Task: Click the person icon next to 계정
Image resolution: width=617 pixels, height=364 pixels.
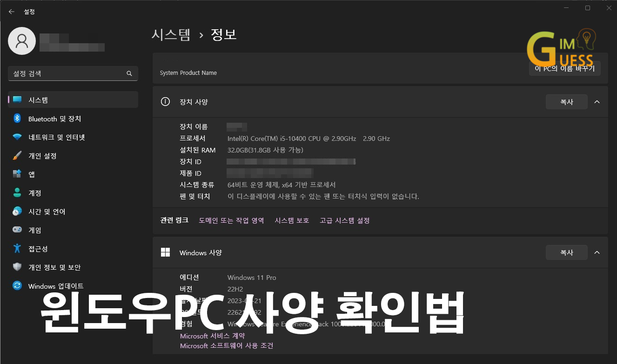Action: tap(17, 192)
